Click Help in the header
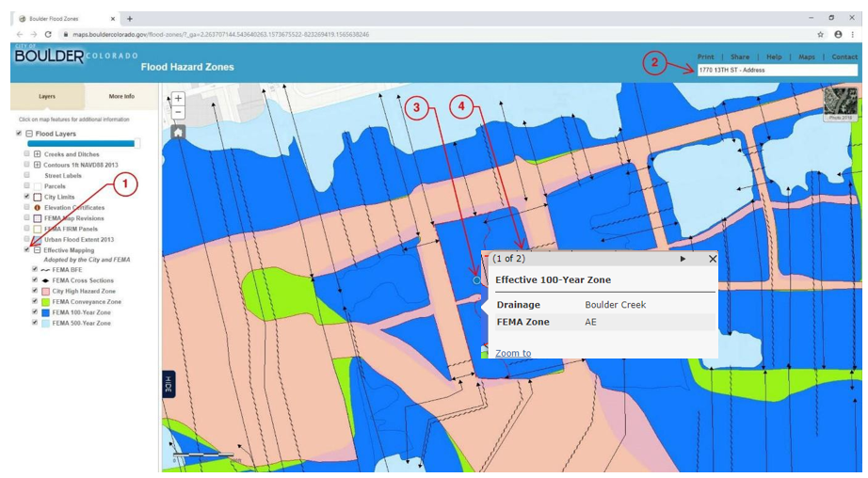 point(774,57)
